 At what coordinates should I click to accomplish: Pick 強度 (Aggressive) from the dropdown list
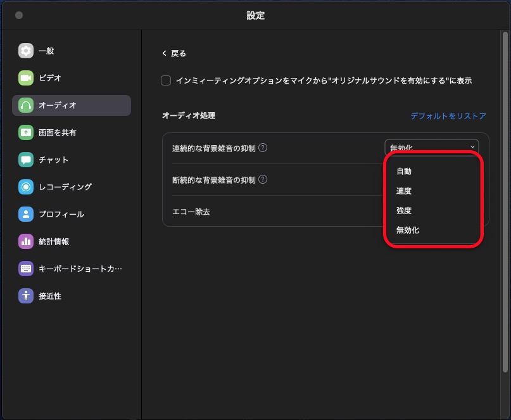(404, 210)
